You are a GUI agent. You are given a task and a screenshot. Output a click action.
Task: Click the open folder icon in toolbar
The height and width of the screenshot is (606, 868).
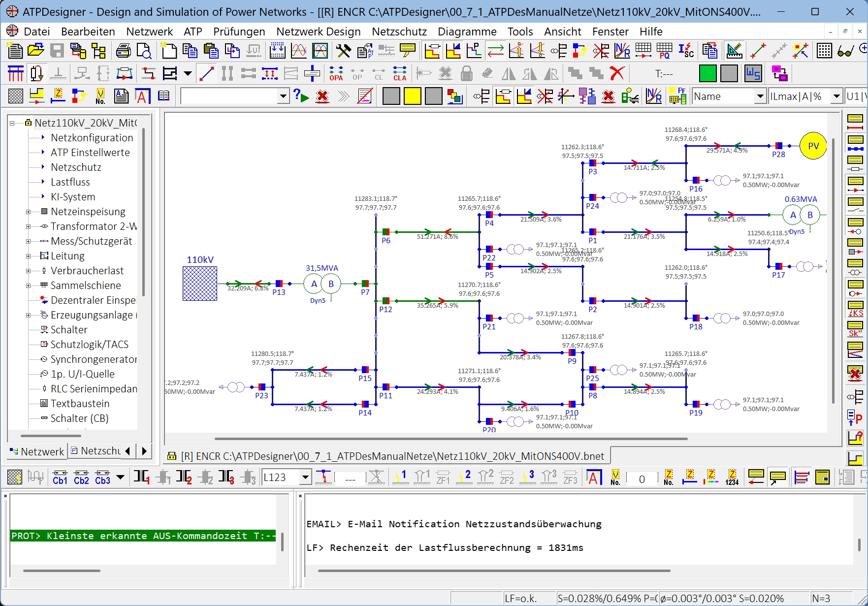(x=36, y=51)
